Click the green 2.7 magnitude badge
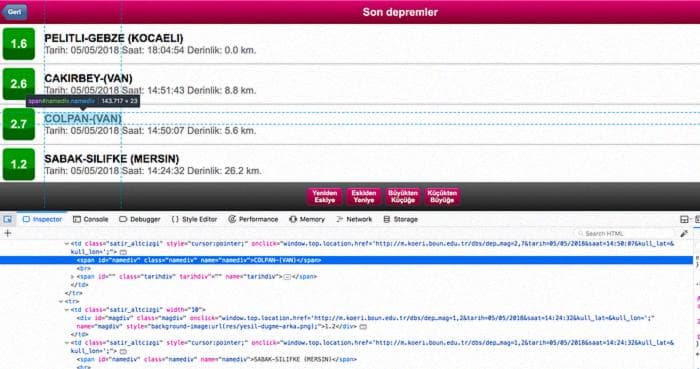 pyautogui.click(x=19, y=124)
